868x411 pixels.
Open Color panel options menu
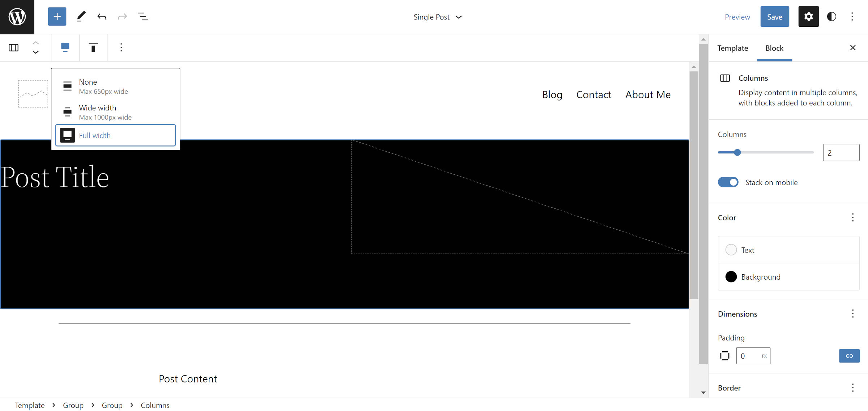852,217
